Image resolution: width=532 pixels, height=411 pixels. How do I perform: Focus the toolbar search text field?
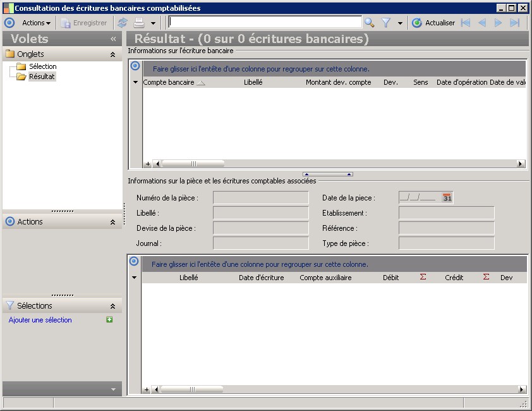pyautogui.click(x=265, y=22)
